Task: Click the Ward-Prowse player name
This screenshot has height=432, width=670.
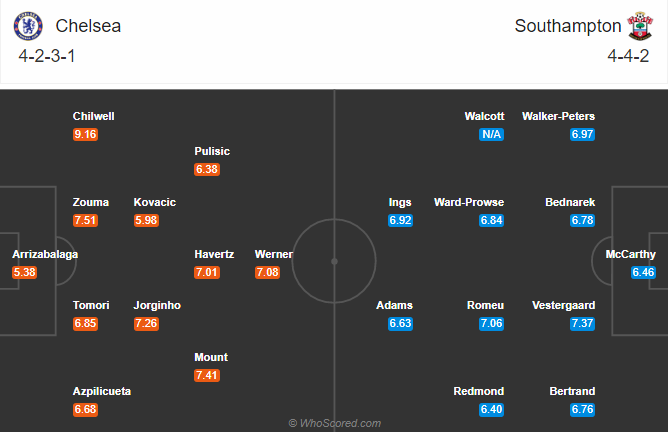Action: coord(469,202)
